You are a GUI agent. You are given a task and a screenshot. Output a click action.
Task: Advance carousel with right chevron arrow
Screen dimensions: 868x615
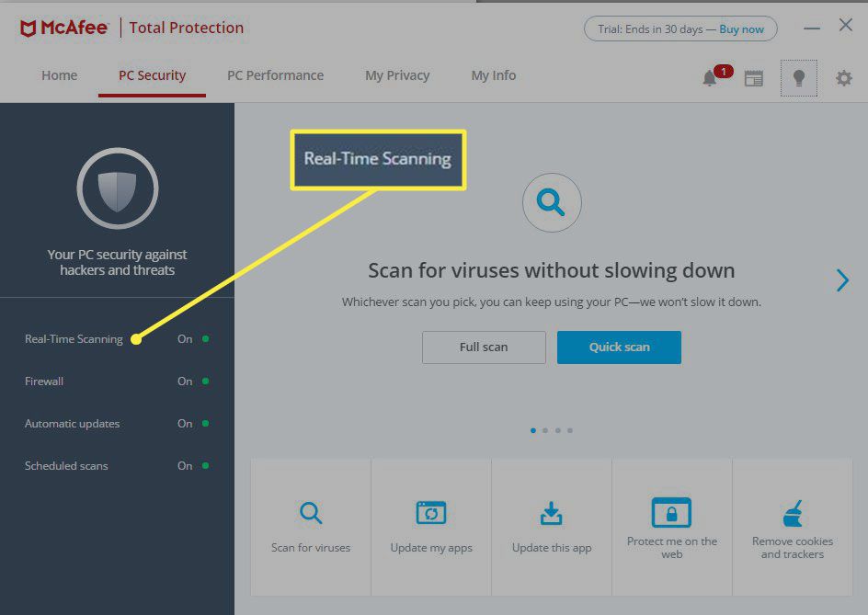(x=842, y=280)
